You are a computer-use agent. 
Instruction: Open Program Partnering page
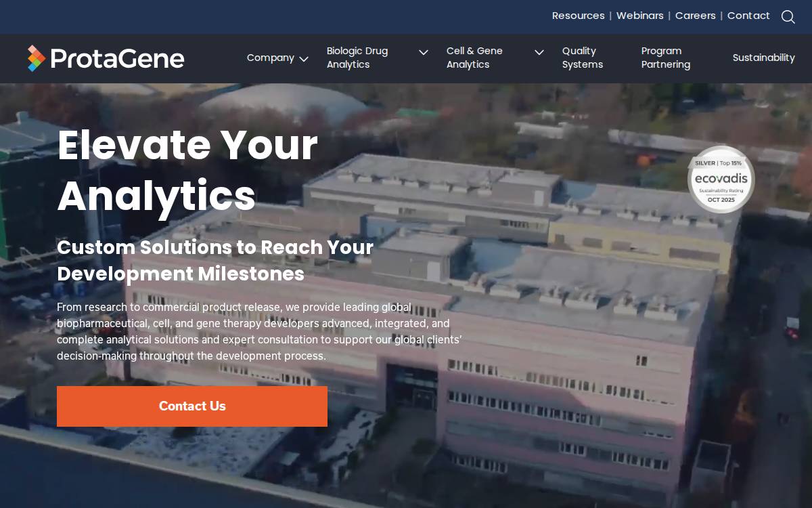click(666, 58)
